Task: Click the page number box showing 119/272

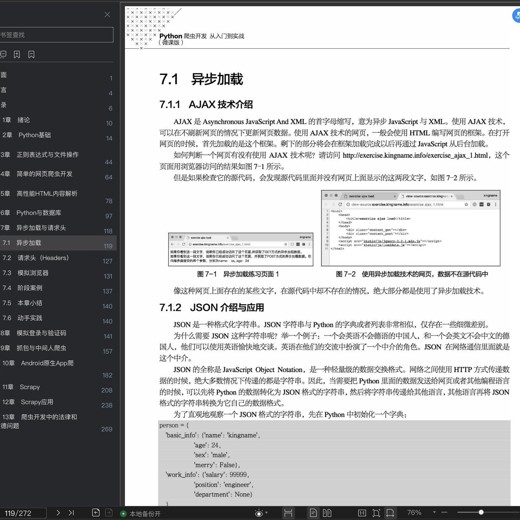Action: tap(23, 513)
